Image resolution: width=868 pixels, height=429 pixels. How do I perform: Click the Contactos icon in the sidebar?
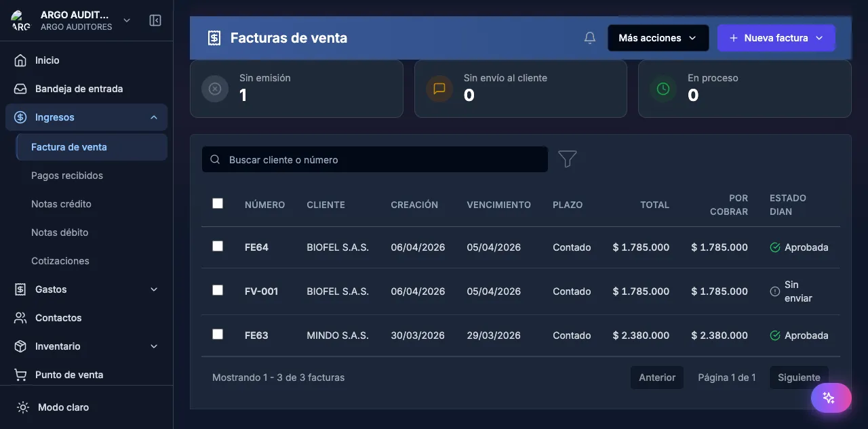pyautogui.click(x=20, y=317)
